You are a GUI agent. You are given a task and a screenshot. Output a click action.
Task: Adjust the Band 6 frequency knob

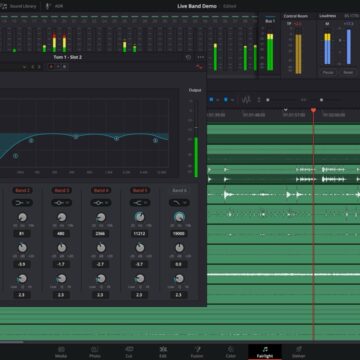pyautogui.click(x=179, y=217)
